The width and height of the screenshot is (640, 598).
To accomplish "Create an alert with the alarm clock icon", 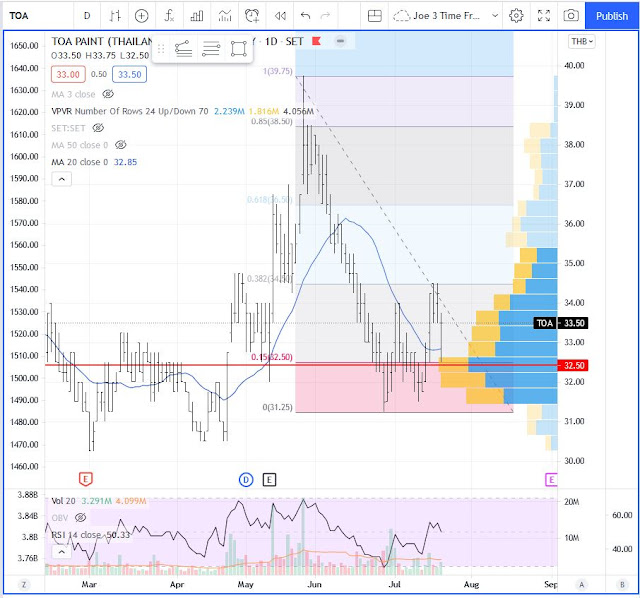I will pyautogui.click(x=252, y=16).
